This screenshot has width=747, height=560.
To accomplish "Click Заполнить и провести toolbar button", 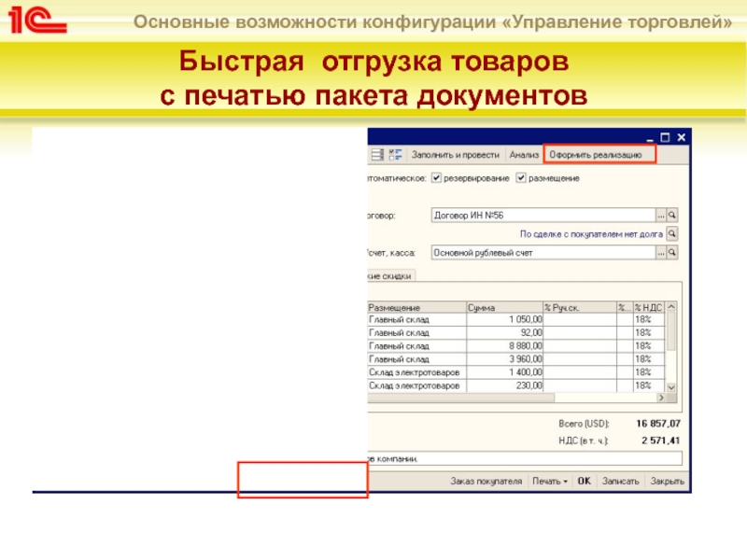I will [456, 155].
